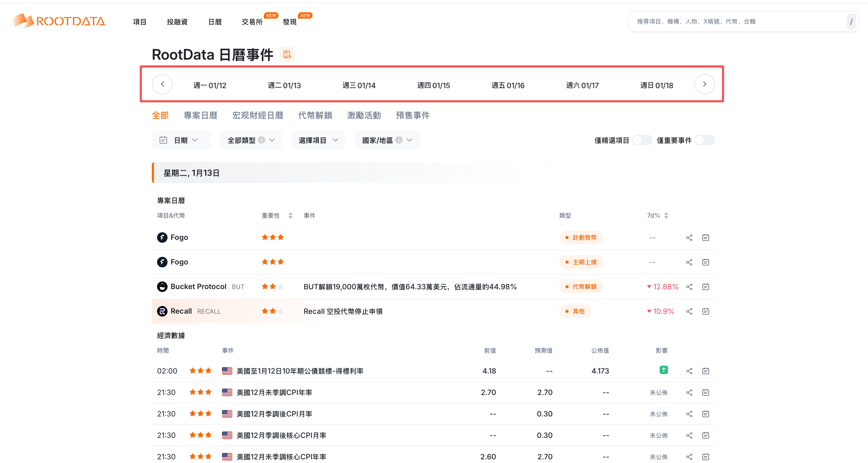Add the Recall event to your calendar

click(706, 312)
